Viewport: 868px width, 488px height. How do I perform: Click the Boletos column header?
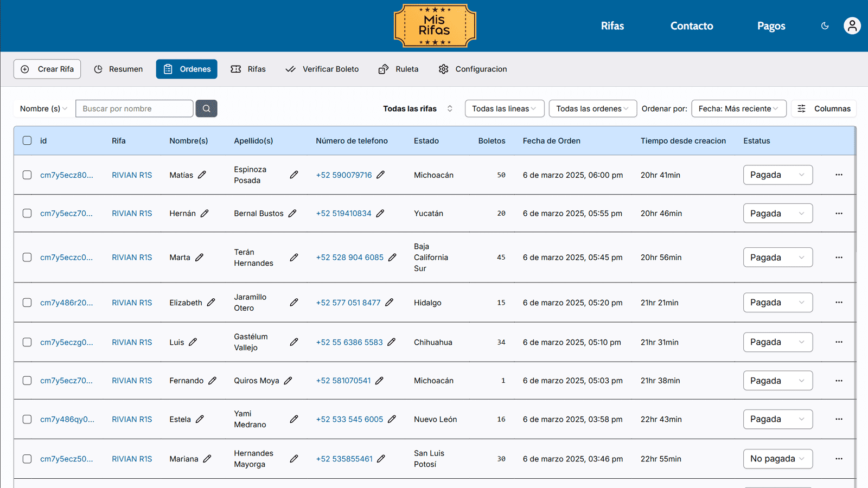point(492,140)
